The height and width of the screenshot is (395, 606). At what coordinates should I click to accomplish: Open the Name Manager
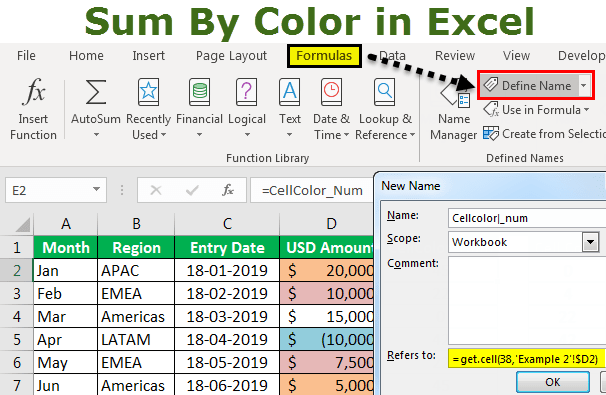[454, 110]
